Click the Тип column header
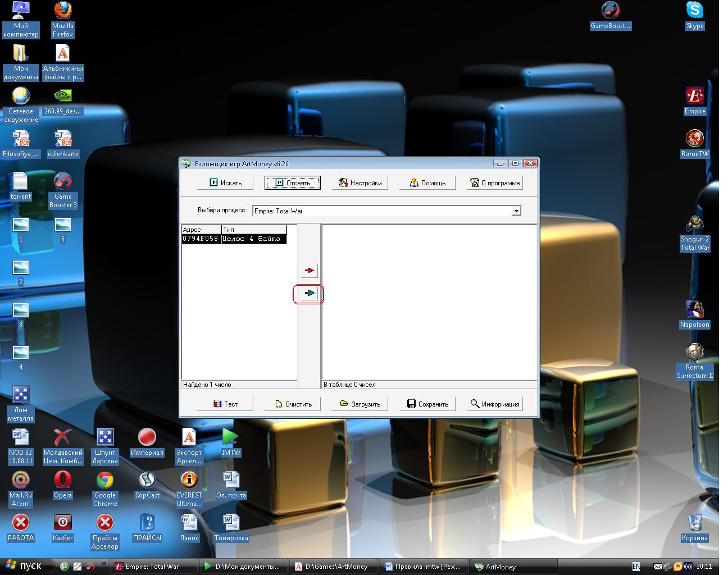 click(254, 230)
